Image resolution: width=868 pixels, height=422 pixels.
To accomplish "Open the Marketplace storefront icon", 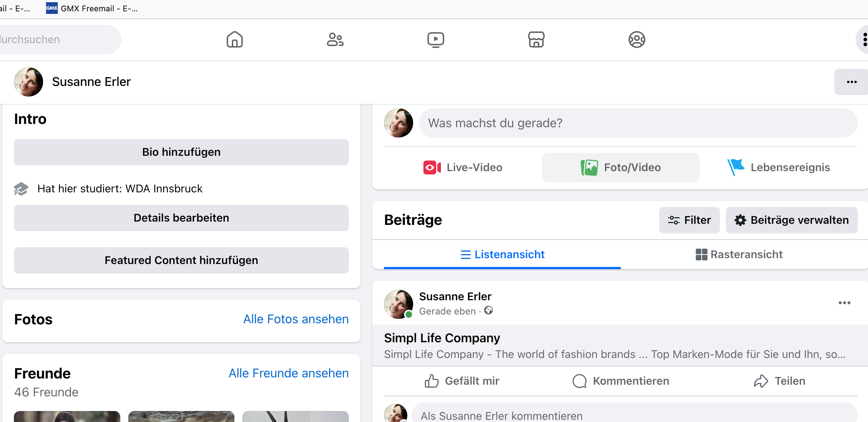I will pyautogui.click(x=536, y=39).
